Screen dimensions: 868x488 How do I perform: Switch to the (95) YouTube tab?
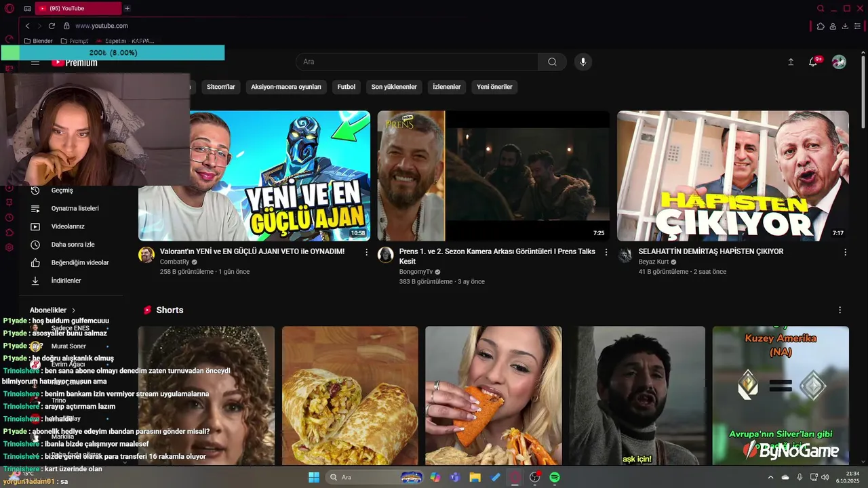(x=77, y=8)
